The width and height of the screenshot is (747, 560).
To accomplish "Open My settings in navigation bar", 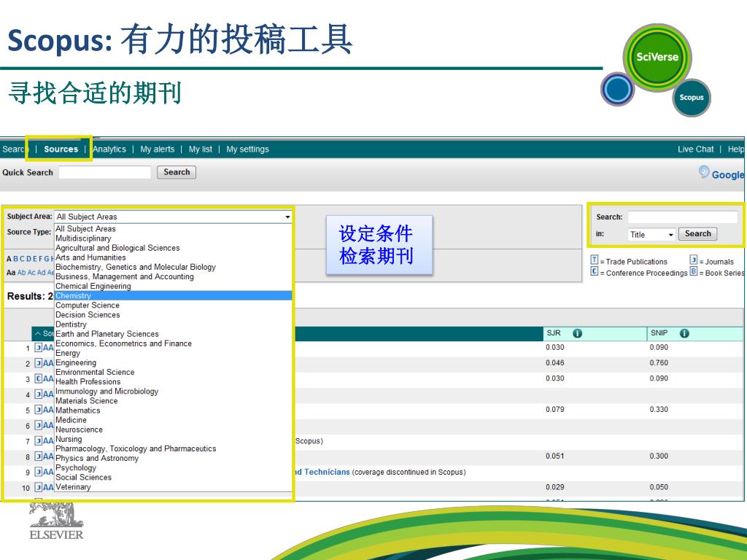I will pyautogui.click(x=248, y=149).
